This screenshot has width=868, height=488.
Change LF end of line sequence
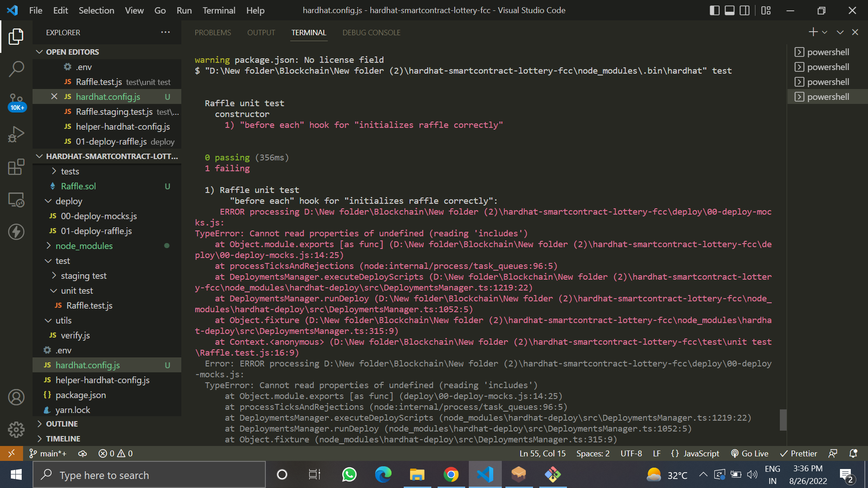coord(656,453)
